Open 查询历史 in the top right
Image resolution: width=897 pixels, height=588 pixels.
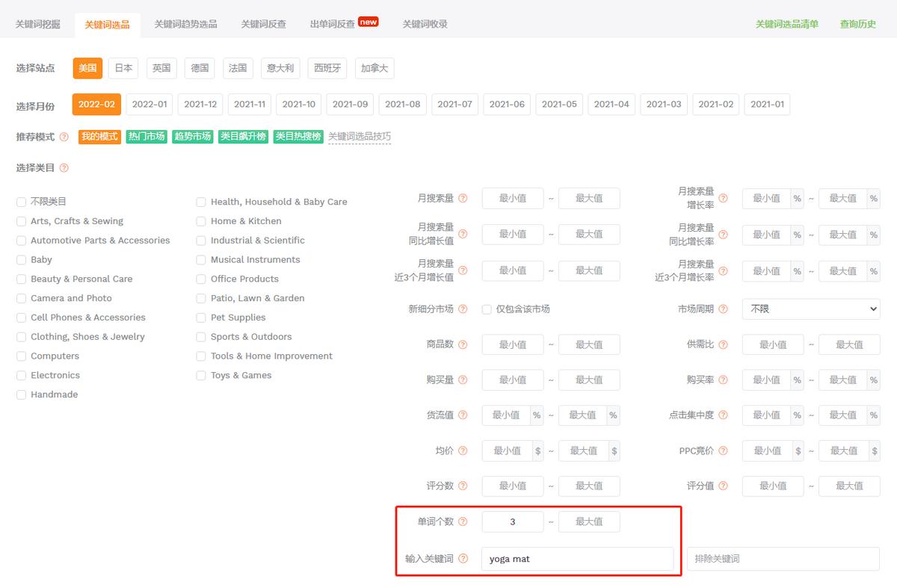click(x=857, y=24)
